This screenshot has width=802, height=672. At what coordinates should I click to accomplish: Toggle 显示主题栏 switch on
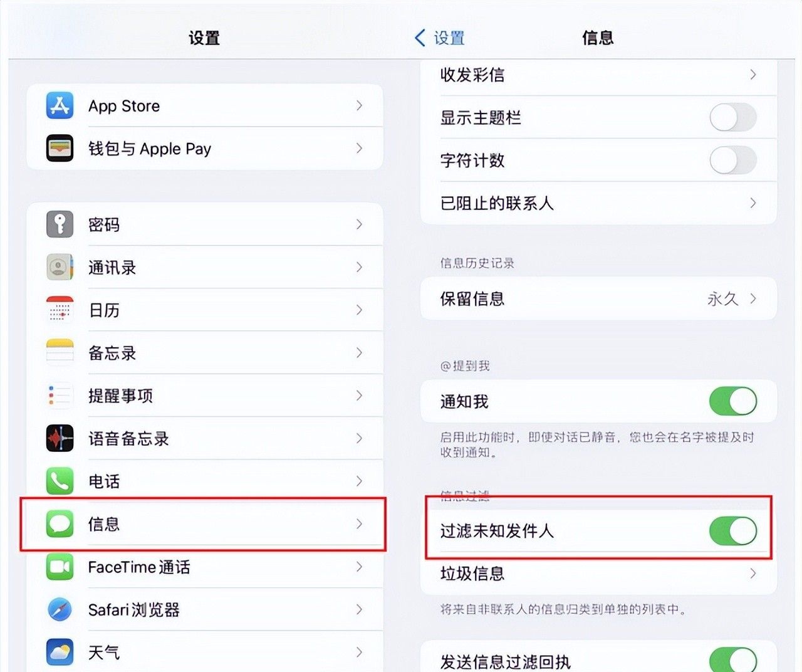pyautogui.click(x=733, y=117)
